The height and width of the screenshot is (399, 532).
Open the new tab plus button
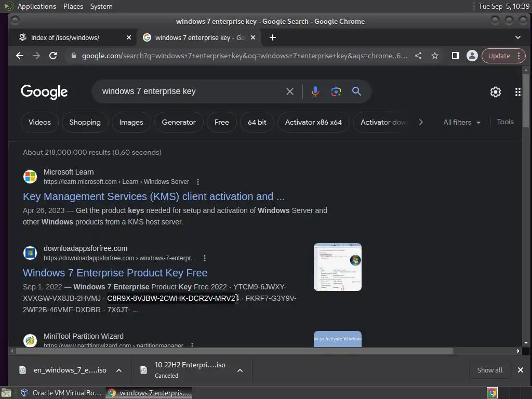[x=272, y=37]
